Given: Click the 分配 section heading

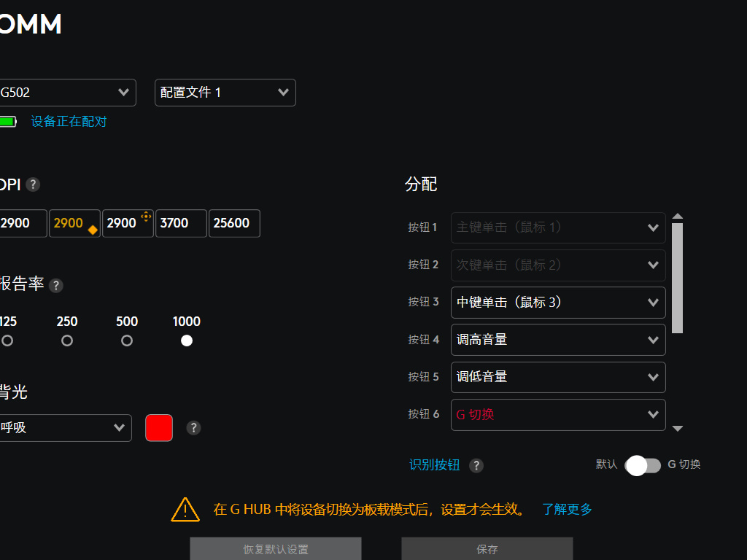Looking at the screenshot, I should [421, 184].
